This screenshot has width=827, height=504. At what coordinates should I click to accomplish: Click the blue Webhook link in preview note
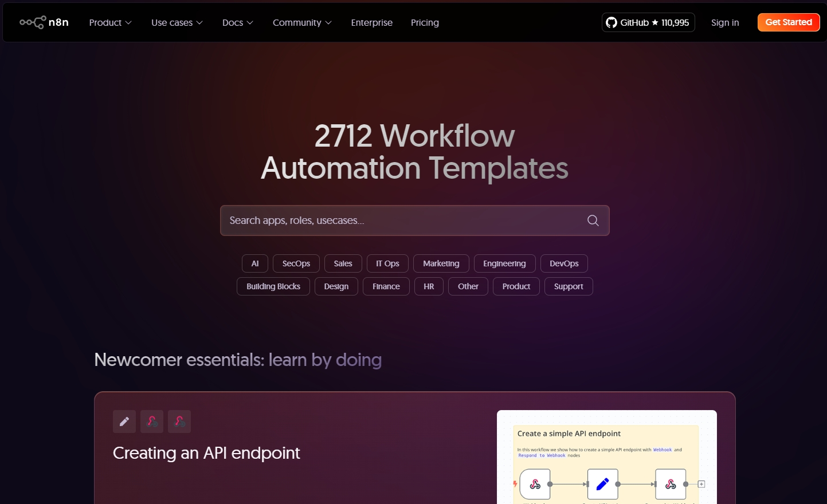(x=663, y=450)
